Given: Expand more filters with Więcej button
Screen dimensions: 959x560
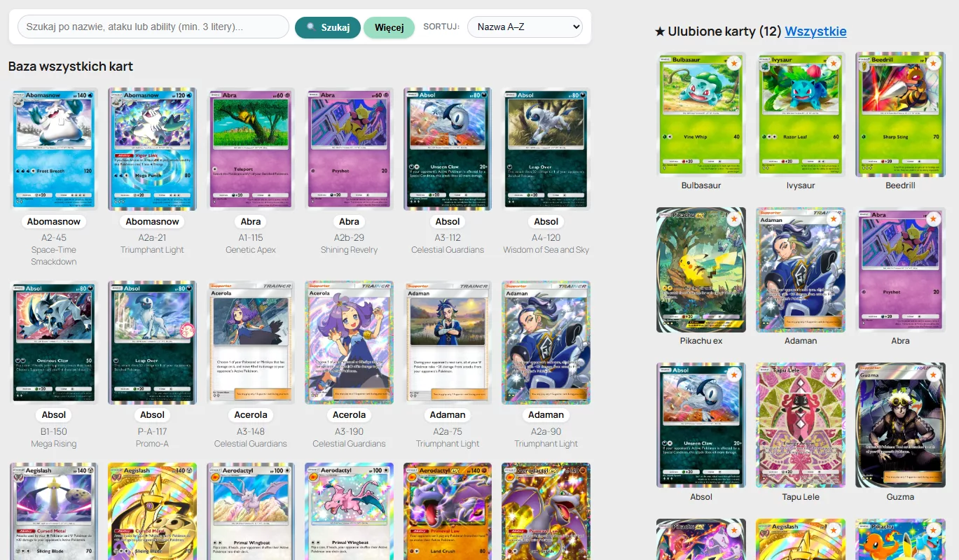Looking at the screenshot, I should pos(389,27).
